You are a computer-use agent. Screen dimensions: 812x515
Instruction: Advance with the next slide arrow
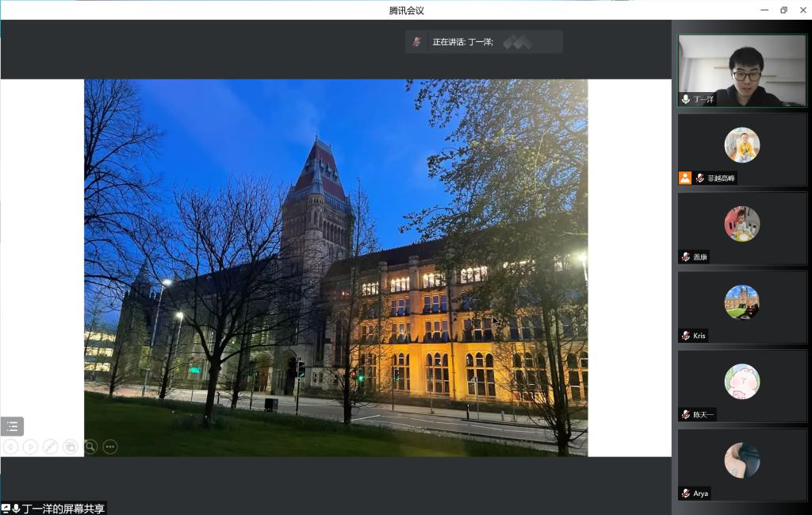click(x=30, y=447)
